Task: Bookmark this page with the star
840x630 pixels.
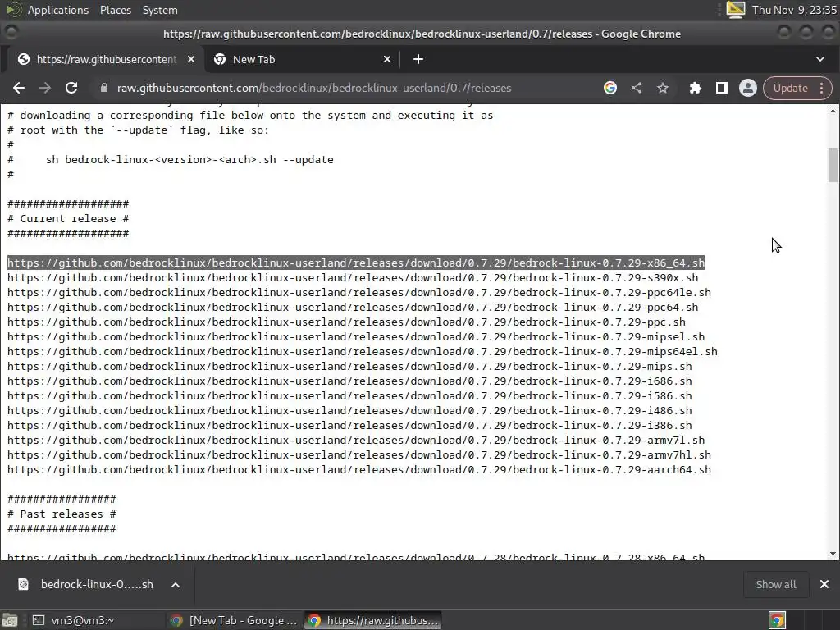Action: [663, 89]
